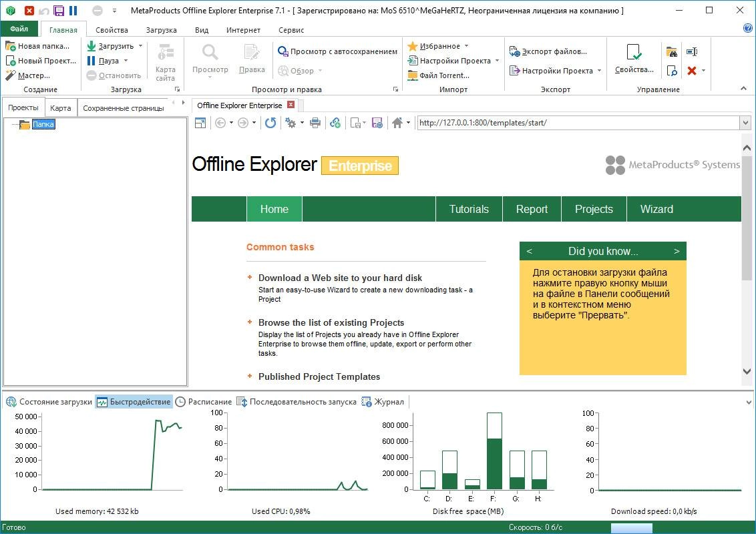This screenshot has height=534, width=756.
Task: Click help question mark icon
Action: [x=748, y=29]
